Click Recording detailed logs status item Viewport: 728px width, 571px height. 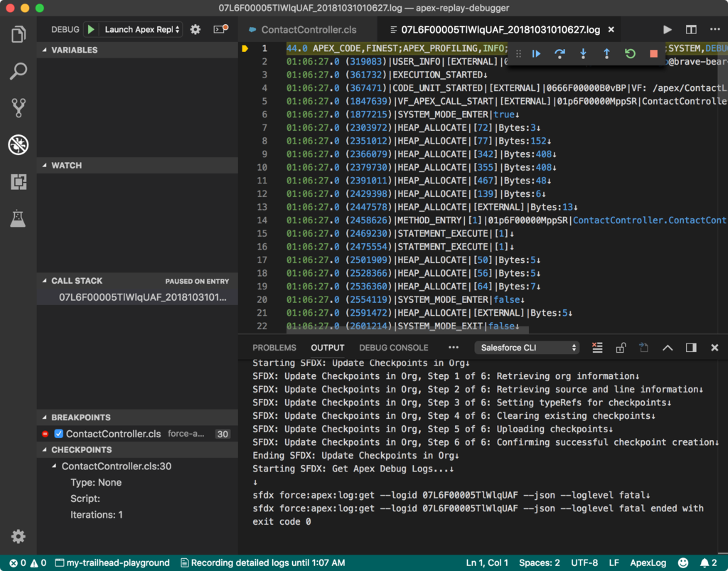(263, 562)
